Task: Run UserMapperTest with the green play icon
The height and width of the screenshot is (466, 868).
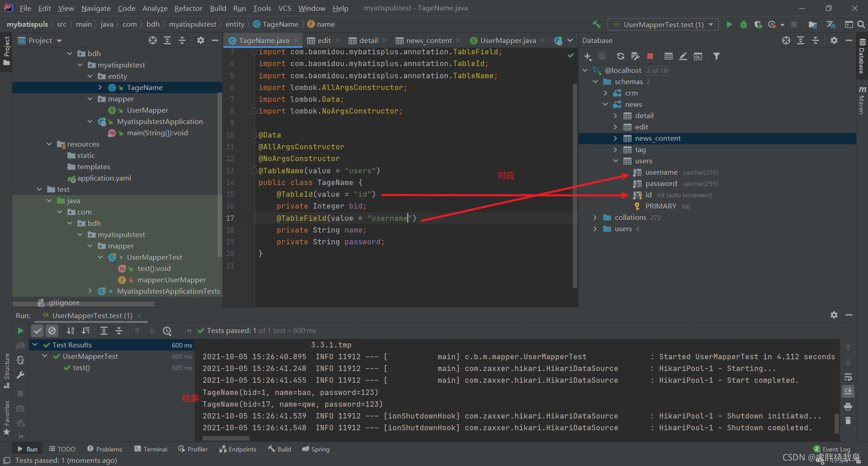Action: 729,24
